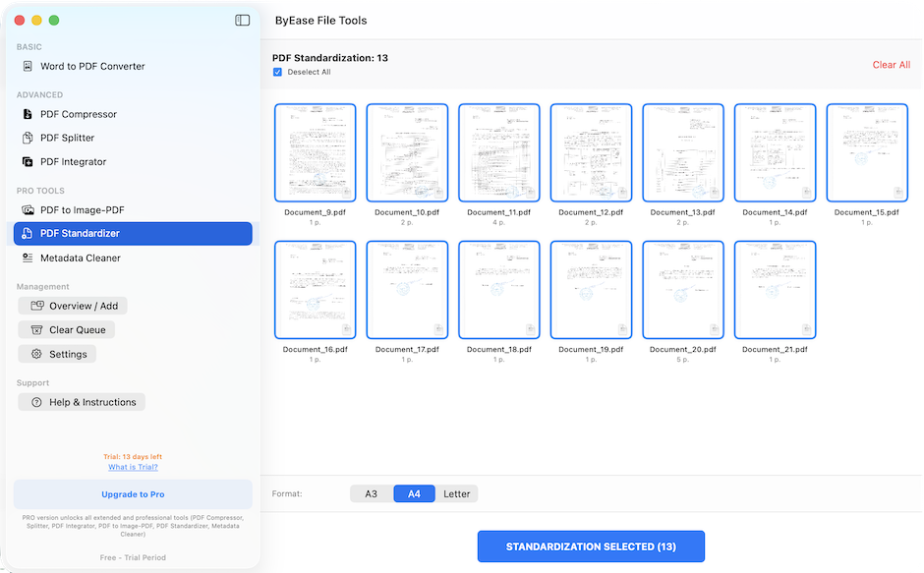The image size is (924, 573).
Task: Select Document_13.pdf thumbnail
Action: click(683, 152)
